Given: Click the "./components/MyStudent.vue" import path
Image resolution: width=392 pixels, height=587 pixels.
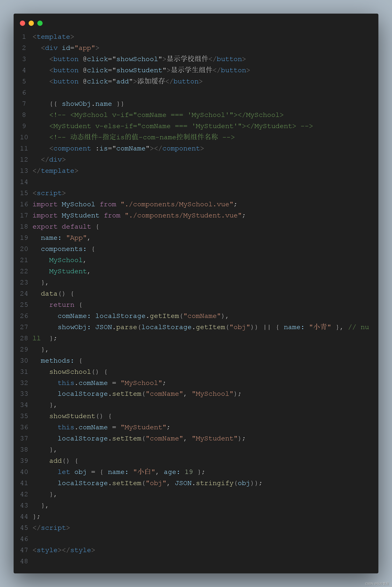Looking at the screenshot, I should (x=183, y=216).
